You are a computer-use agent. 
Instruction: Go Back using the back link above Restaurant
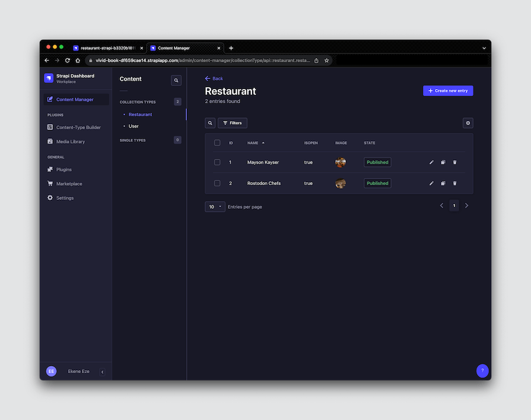pos(214,78)
